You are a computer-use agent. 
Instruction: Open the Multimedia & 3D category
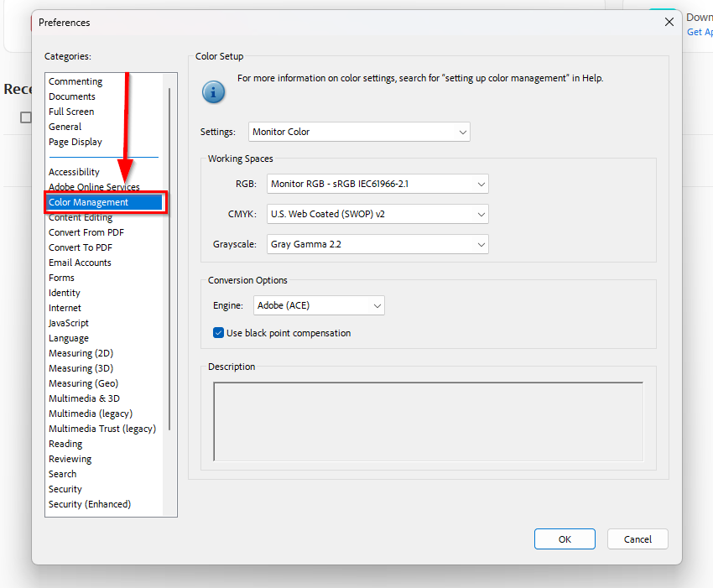(x=84, y=398)
